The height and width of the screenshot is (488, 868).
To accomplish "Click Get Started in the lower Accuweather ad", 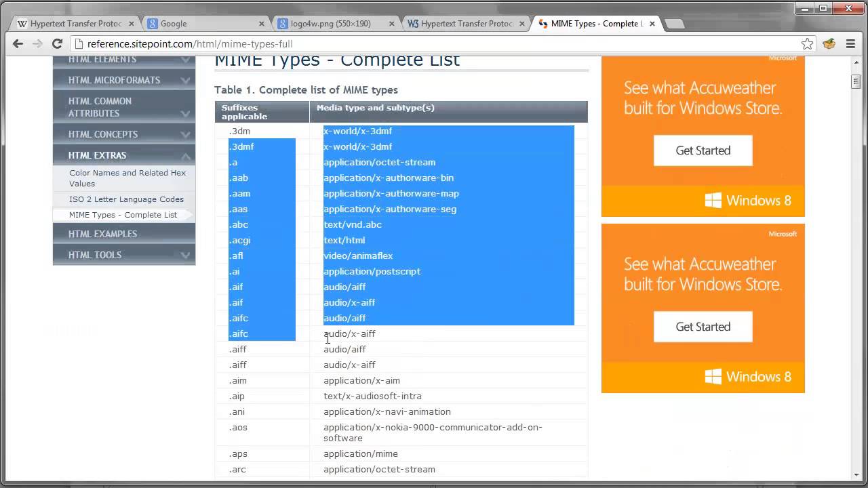I will coord(703,327).
